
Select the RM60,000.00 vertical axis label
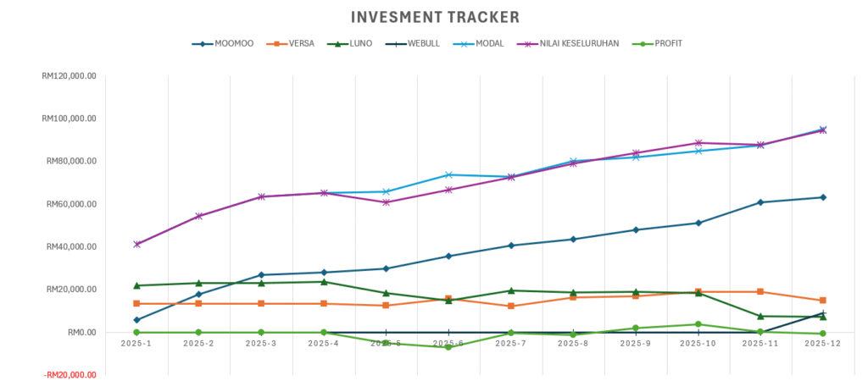pos(71,204)
